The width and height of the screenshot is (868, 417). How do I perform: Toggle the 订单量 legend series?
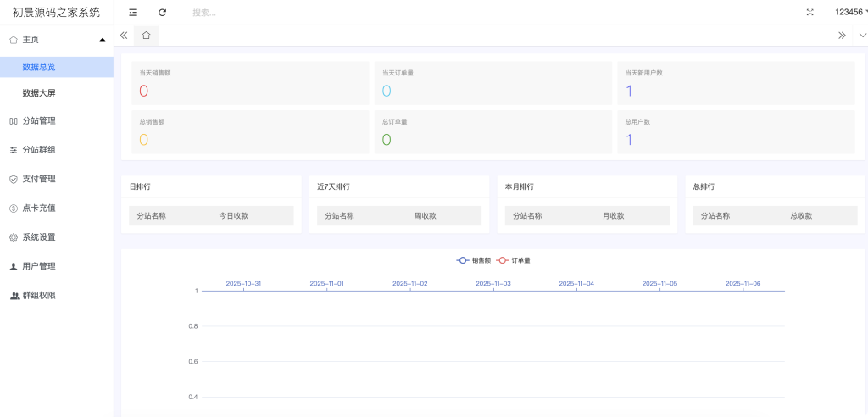point(513,260)
